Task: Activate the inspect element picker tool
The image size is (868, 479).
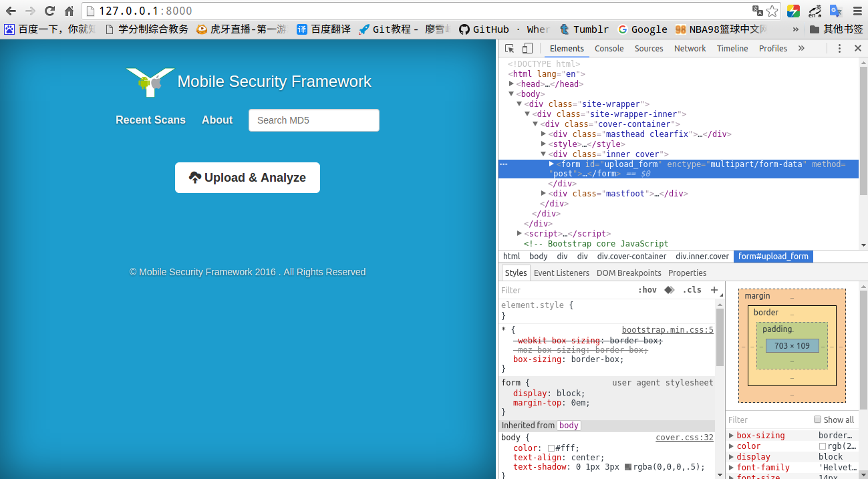Action: click(x=510, y=49)
